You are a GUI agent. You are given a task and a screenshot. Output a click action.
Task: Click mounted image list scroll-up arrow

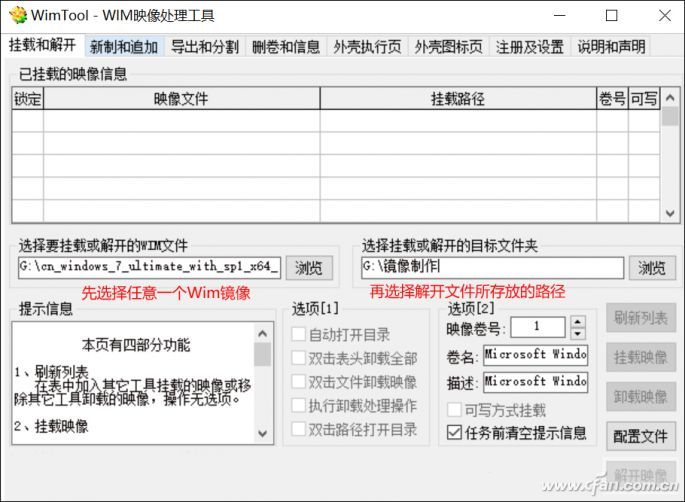click(670, 97)
